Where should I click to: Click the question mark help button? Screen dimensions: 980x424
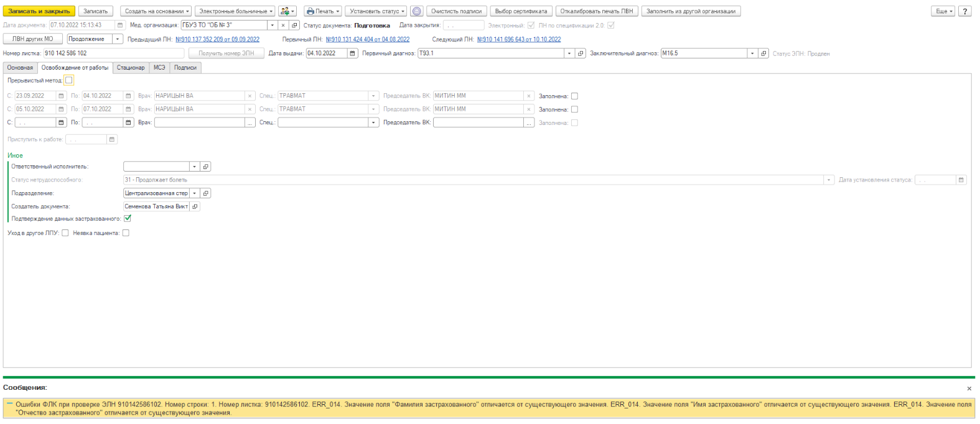(964, 11)
